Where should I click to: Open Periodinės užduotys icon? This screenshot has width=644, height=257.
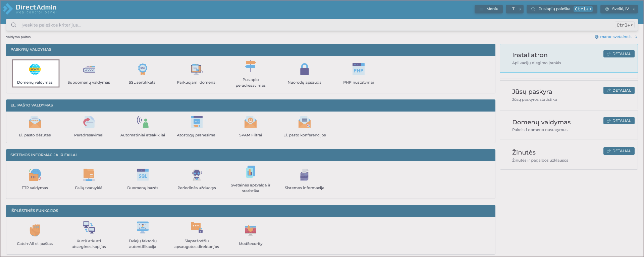[x=197, y=175]
